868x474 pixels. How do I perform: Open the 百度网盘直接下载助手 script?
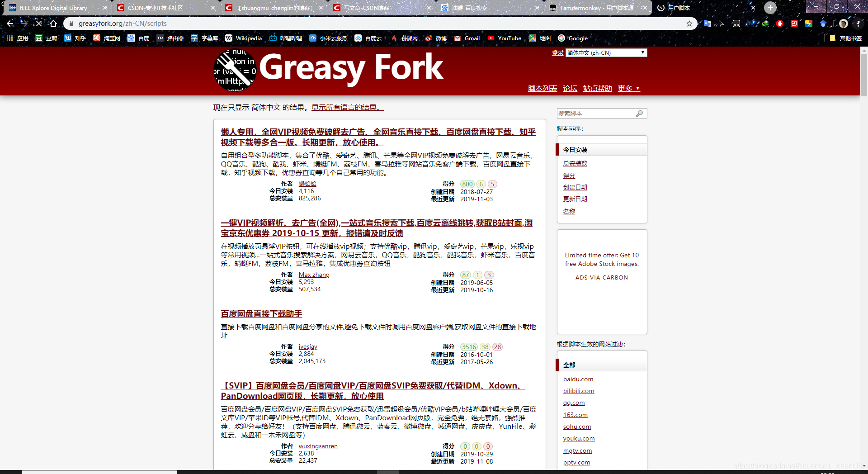pos(261,314)
